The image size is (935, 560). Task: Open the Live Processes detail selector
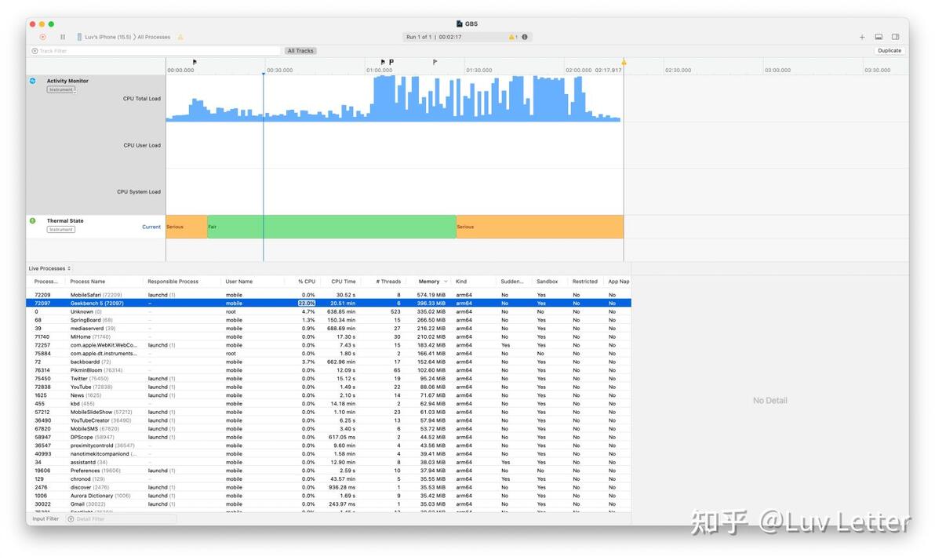49,268
